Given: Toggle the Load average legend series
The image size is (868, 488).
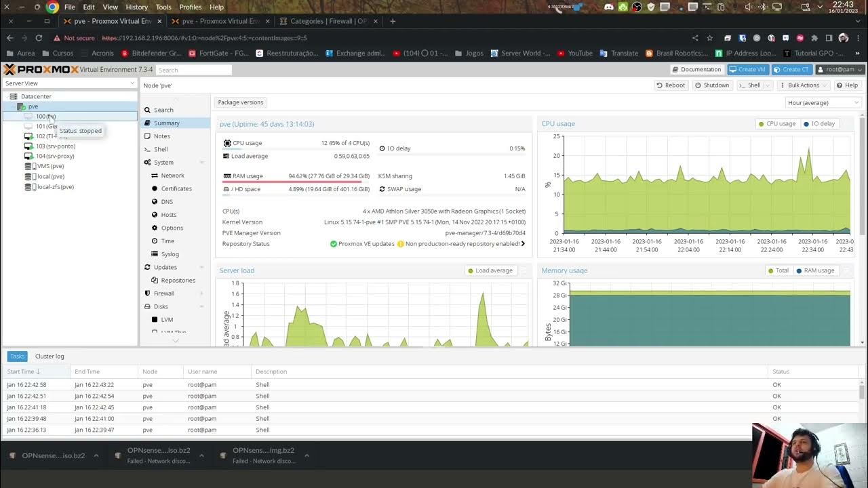Looking at the screenshot, I should coord(490,270).
